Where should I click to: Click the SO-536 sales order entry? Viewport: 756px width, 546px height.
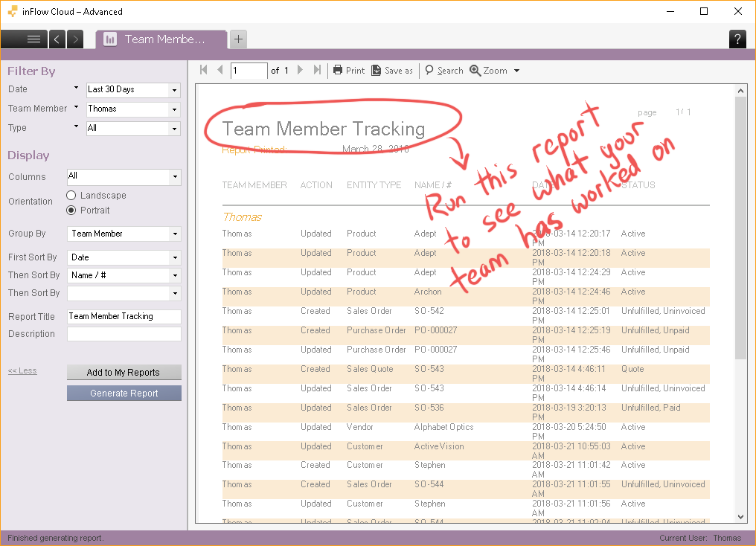429,408
